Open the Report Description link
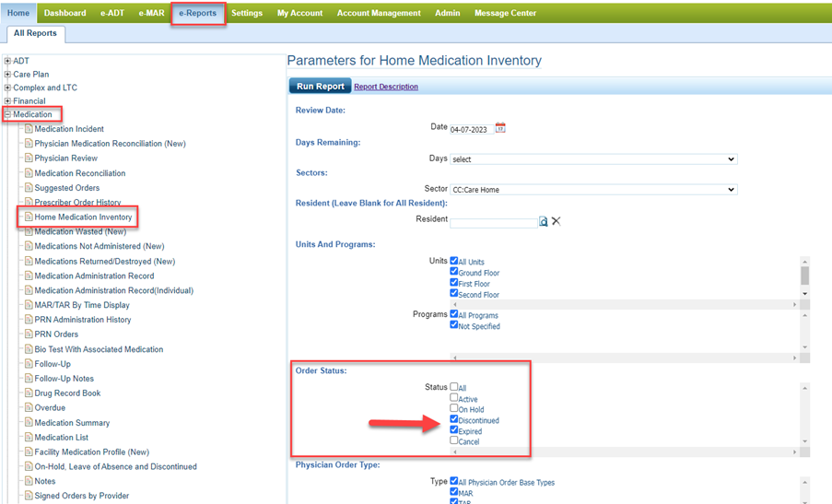The height and width of the screenshot is (504, 832). coord(386,87)
